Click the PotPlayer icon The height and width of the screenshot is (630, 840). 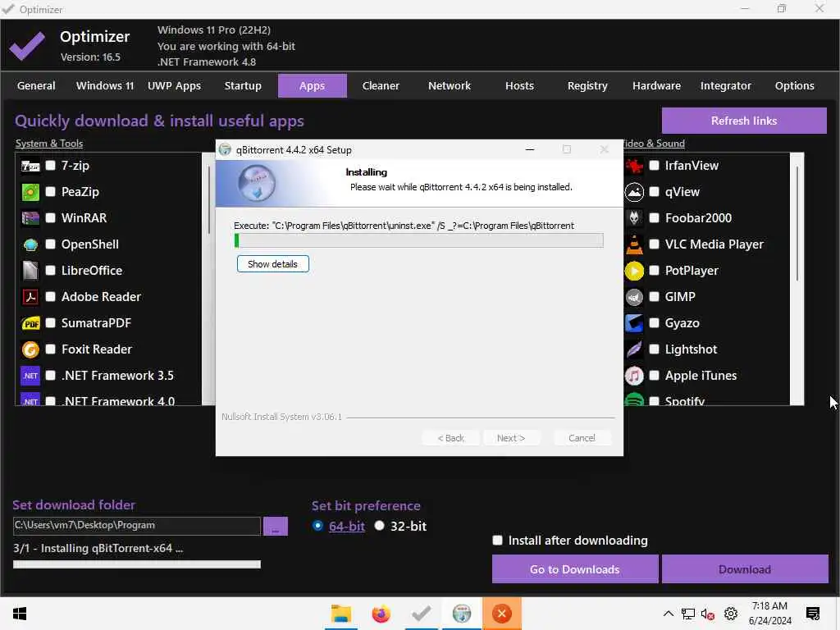click(x=634, y=271)
